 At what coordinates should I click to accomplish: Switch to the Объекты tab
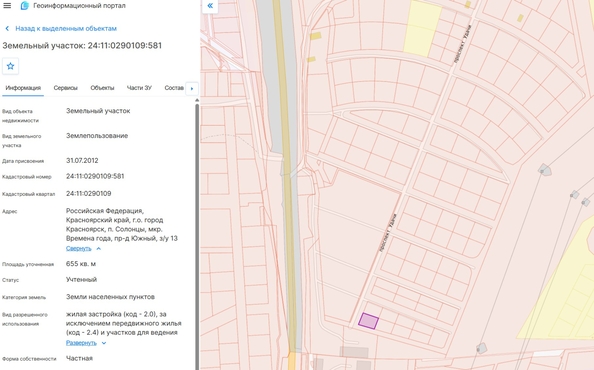(102, 88)
